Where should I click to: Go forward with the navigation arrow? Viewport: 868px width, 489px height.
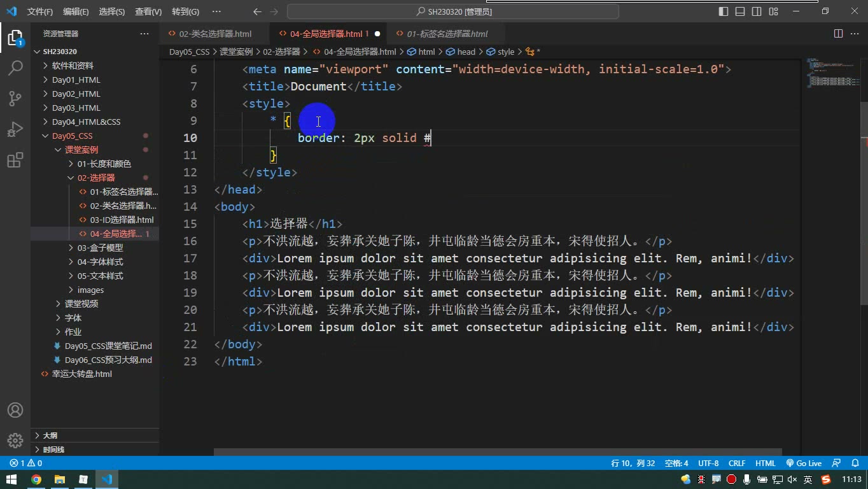[x=274, y=11]
